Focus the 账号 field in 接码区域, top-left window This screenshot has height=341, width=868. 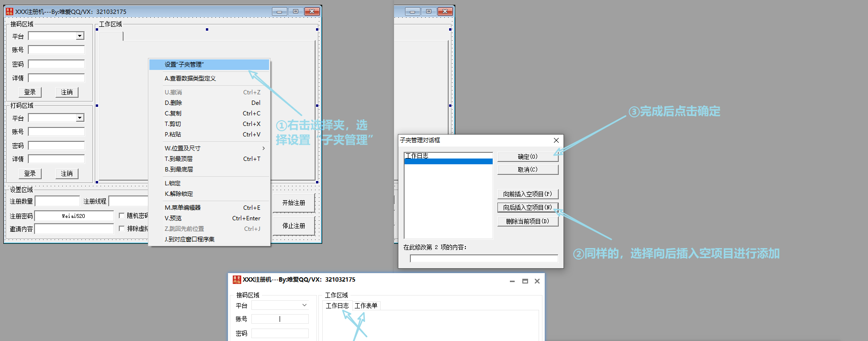coord(56,50)
